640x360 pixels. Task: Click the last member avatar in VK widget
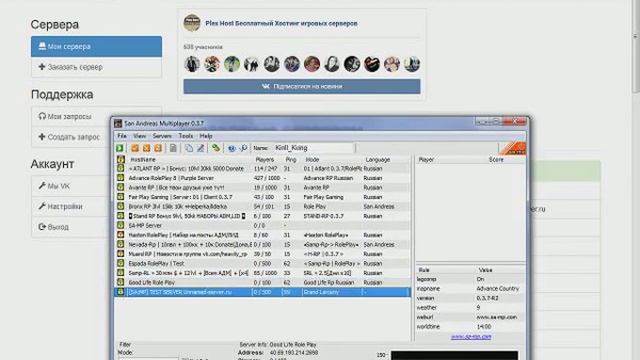click(412, 64)
